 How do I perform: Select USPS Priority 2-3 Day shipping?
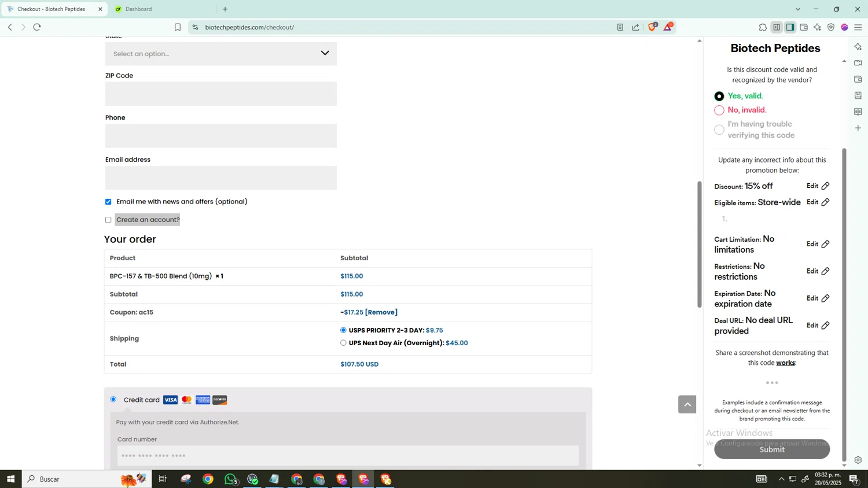point(343,330)
